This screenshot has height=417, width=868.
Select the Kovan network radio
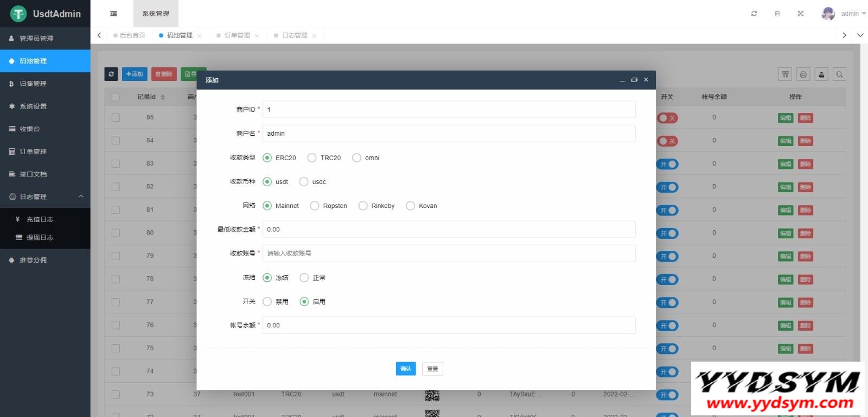coord(410,206)
